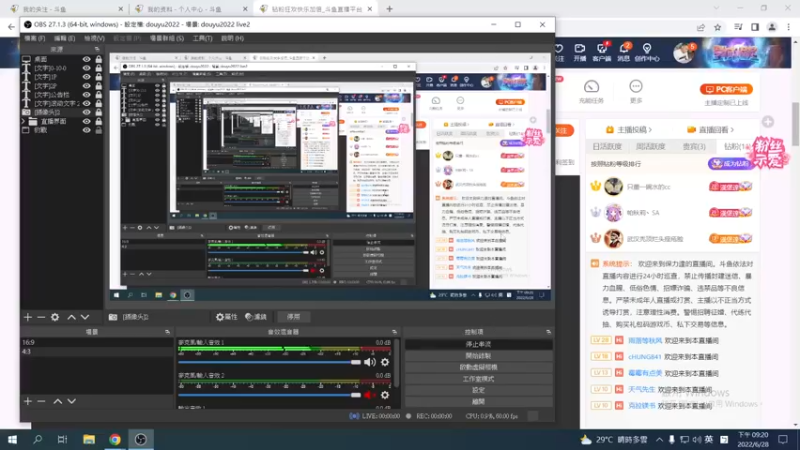Pop out the scenes dock panel

(167, 332)
